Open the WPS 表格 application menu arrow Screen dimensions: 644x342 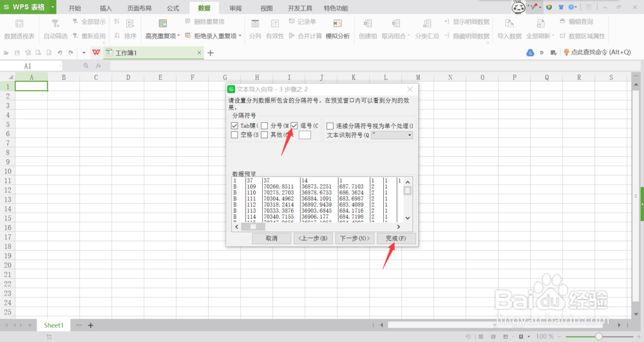pyautogui.click(x=53, y=7)
